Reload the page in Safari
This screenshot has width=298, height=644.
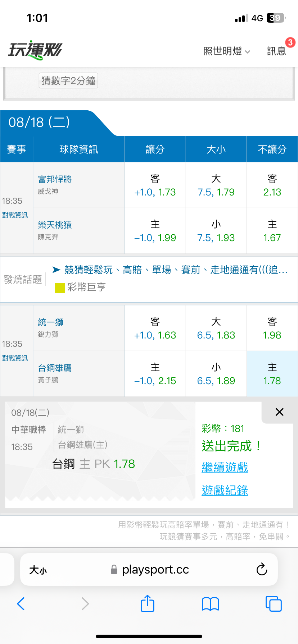tap(262, 569)
